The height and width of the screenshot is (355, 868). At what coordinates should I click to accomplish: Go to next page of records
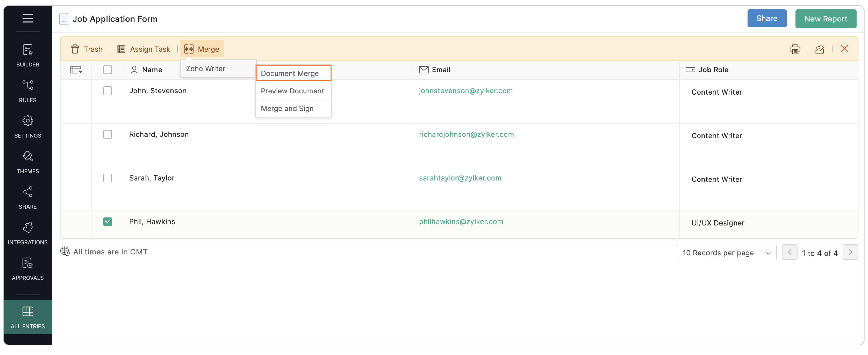coord(850,252)
